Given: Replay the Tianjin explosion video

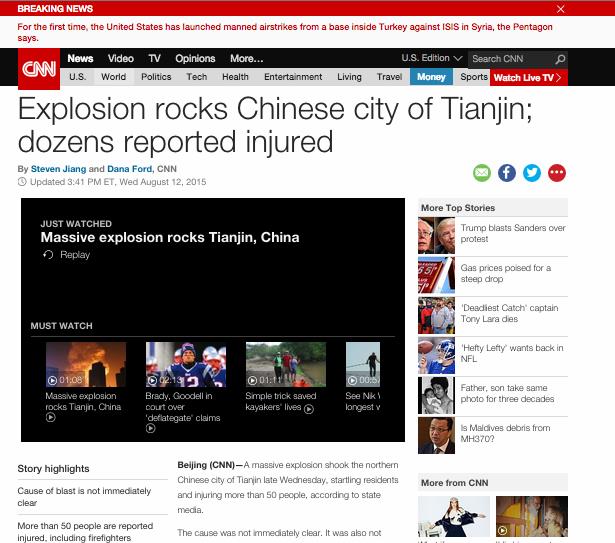Looking at the screenshot, I should tap(67, 255).
